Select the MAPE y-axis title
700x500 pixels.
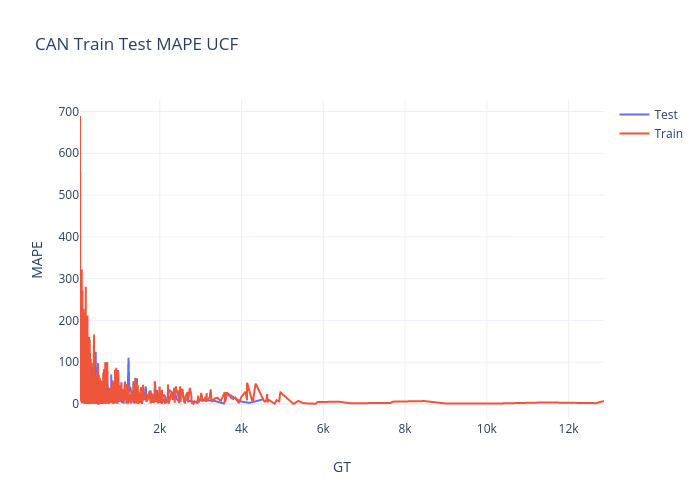pyautogui.click(x=38, y=258)
